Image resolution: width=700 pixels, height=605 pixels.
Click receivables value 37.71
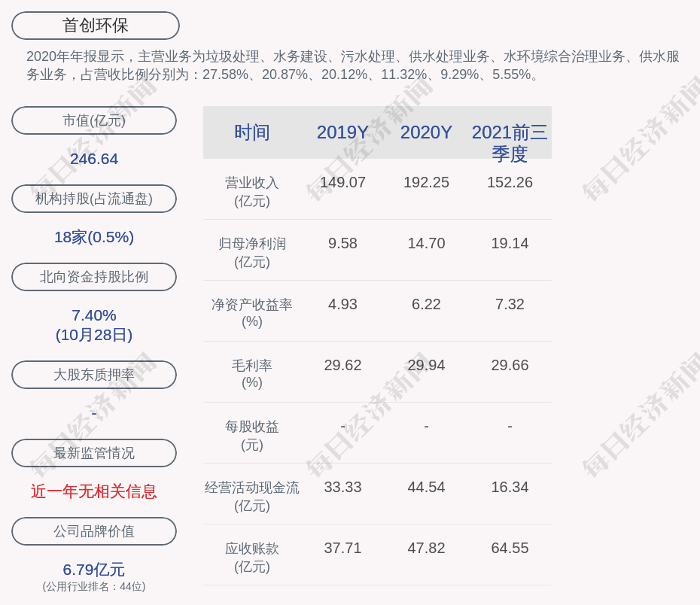[x=343, y=548]
